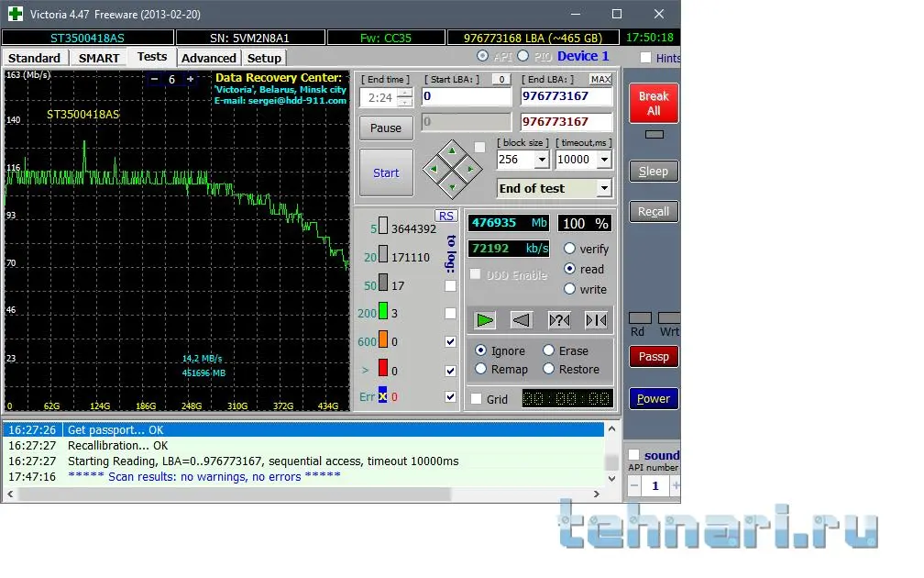Viewport: 924px width, 578px height.
Task: Click the log vertical scrollbar up arrow
Action: pos(611,428)
